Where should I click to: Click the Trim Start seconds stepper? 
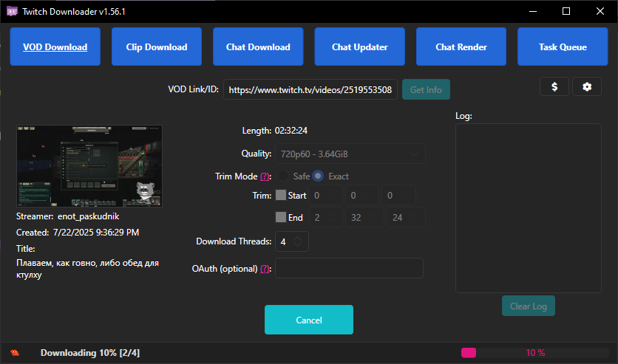(x=398, y=195)
